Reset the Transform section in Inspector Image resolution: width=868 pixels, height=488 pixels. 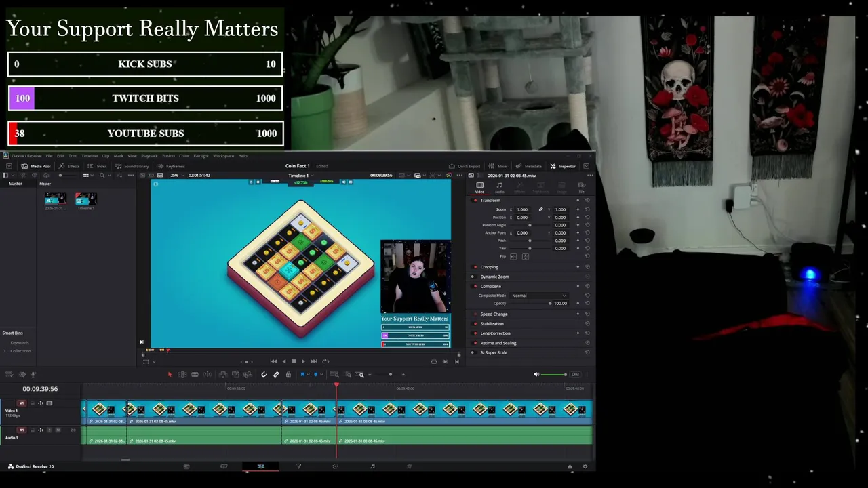pyautogui.click(x=587, y=200)
